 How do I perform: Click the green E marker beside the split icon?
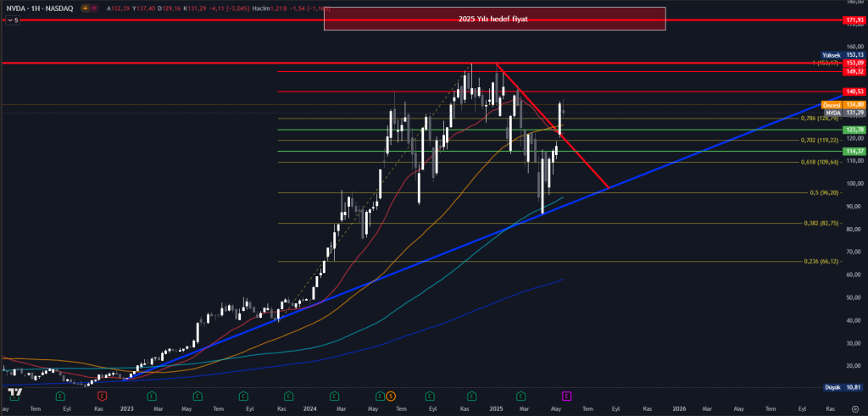click(380, 396)
